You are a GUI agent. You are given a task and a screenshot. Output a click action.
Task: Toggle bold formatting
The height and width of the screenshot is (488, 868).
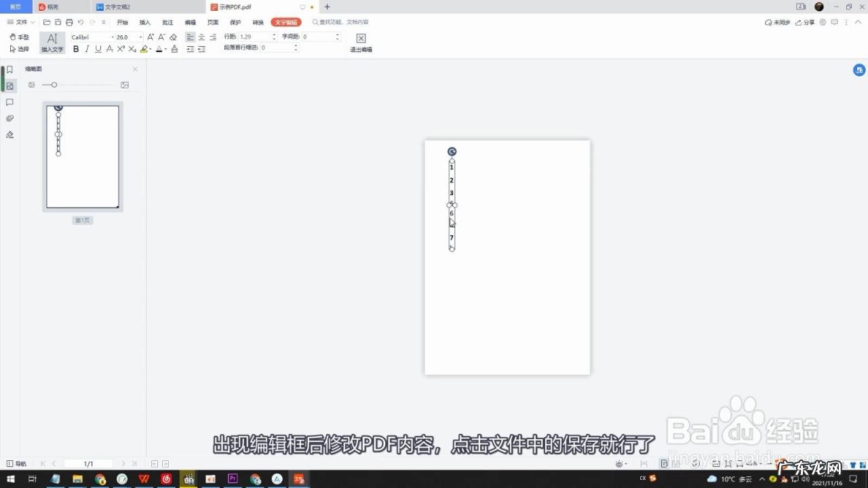coord(76,49)
